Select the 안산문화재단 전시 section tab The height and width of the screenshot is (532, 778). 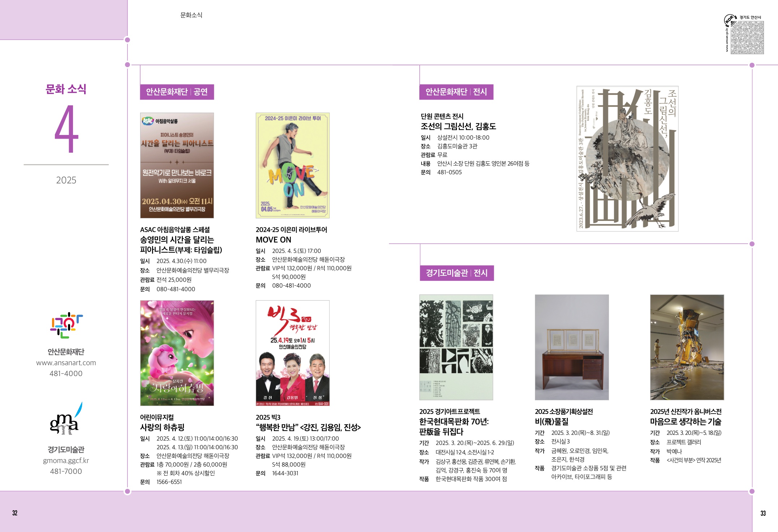(456, 92)
